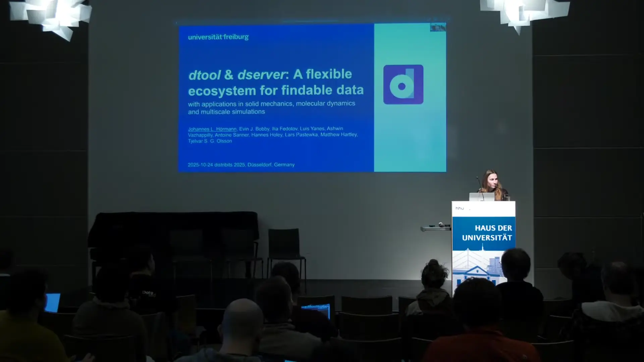644x362 pixels.
Task: Click the subtitle 'with applications in solid mechanics'
Action: click(240, 104)
